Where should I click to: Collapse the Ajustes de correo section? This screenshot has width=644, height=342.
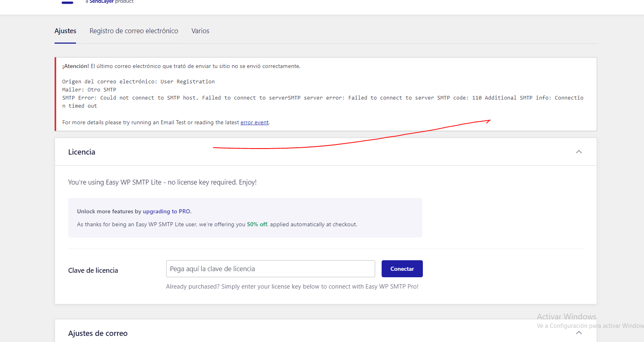(579, 333)
